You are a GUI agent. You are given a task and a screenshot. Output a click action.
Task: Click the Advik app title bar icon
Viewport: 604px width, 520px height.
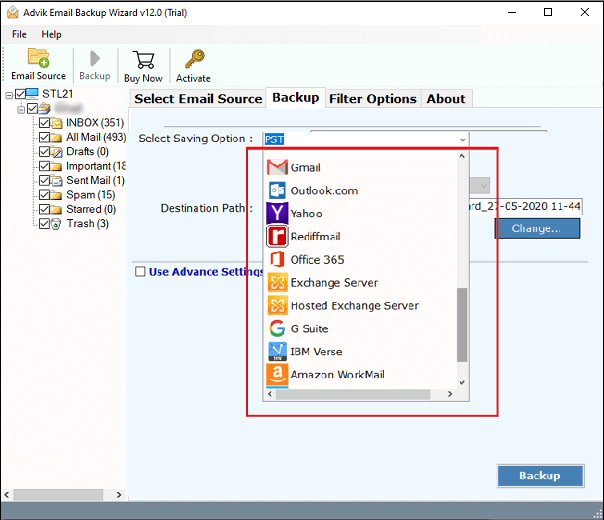tap(12, 12)
